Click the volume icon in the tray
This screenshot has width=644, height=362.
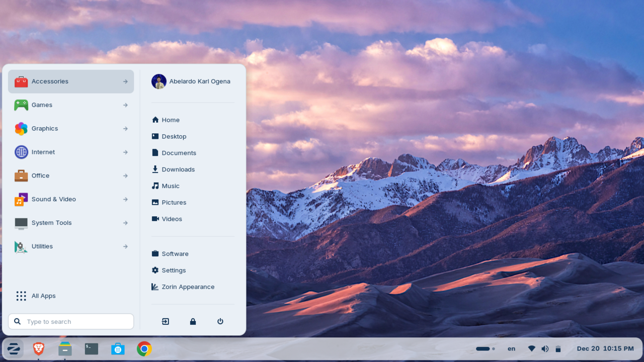pos(545,348)
